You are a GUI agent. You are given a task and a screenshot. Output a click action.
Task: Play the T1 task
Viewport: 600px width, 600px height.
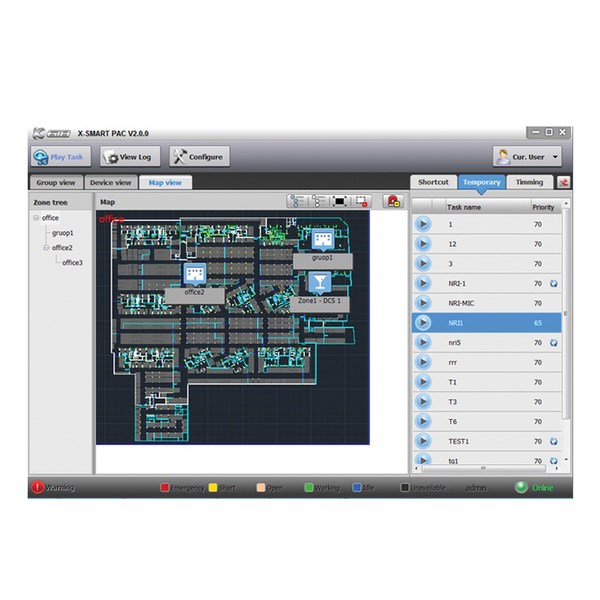click(423, 382)
